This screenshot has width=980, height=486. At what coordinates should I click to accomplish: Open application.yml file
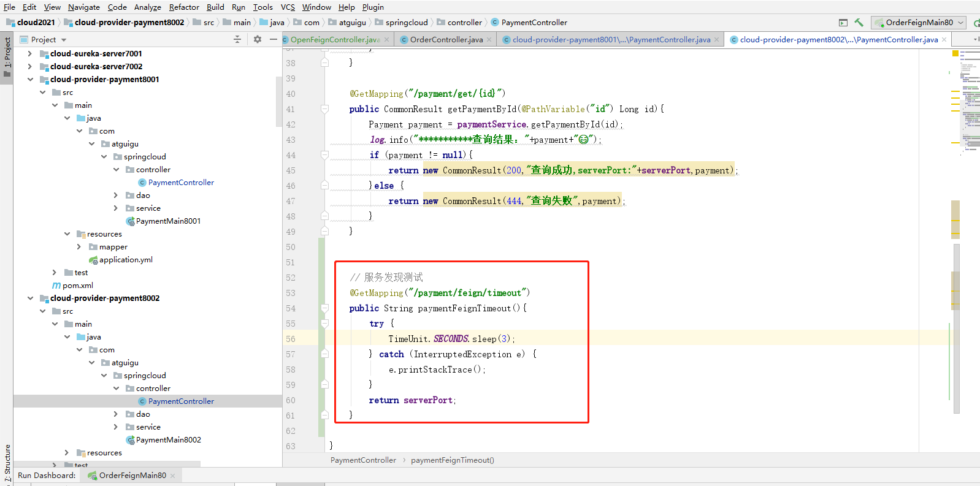(x=126, y=259)
